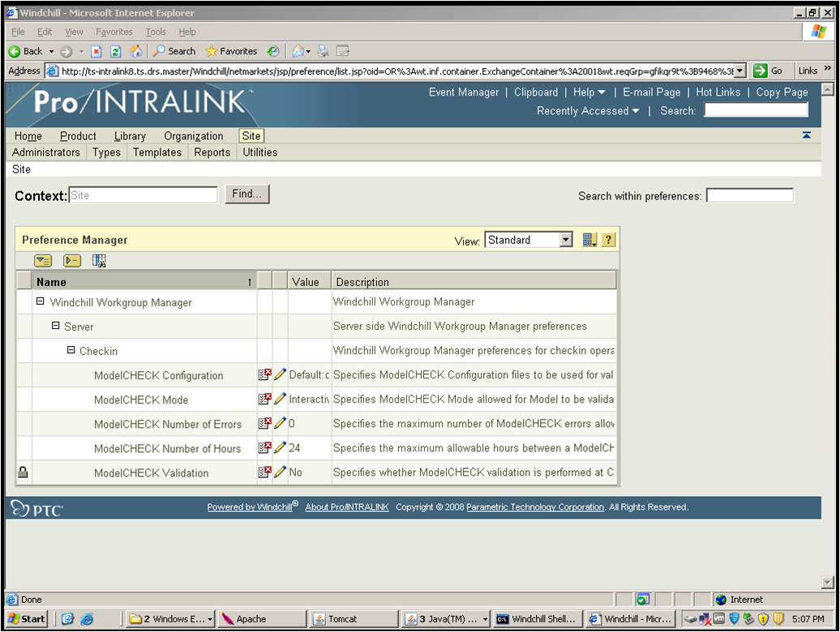Click reset icon for ModelCHECK Number of Errors

coord(264,423)
